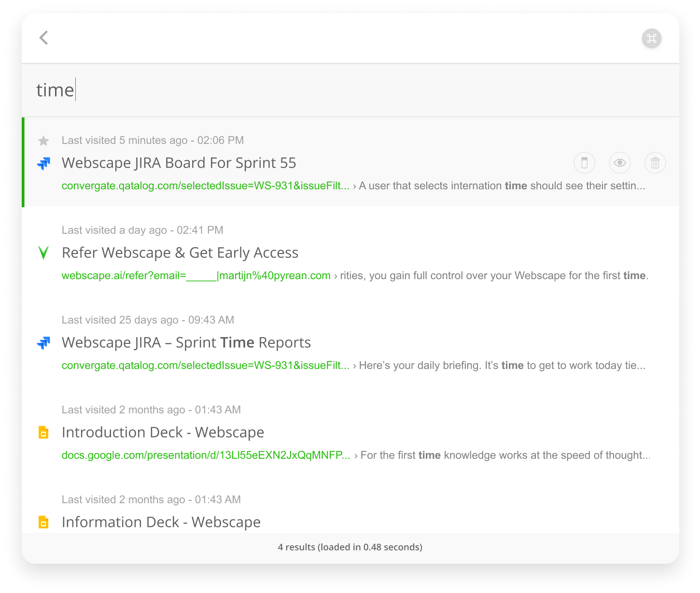This screenshot has height=593, width=700.
Task: Click the green V icon for Refer Webscape
Action: [43, 253]
